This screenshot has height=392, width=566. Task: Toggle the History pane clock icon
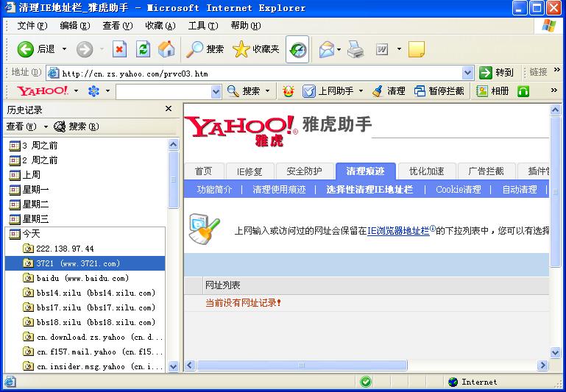coord(297,49)
